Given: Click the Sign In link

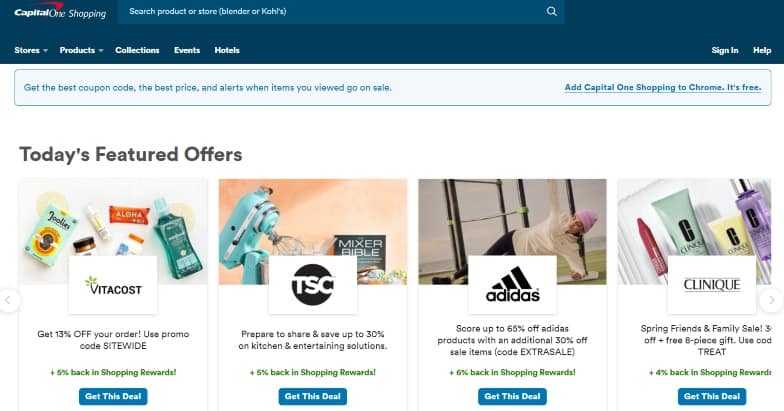Looking at the screenshot, I should [x=724, y=50].
